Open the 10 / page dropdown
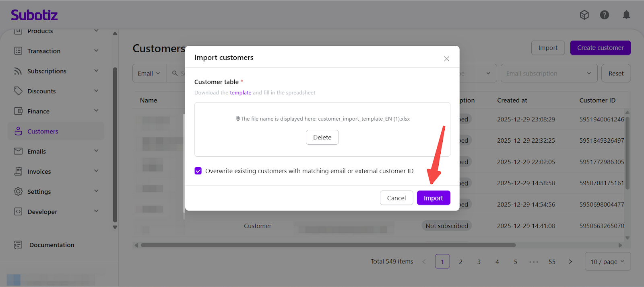The height and width of the screenshot is (287, 644). click(607, 262)
